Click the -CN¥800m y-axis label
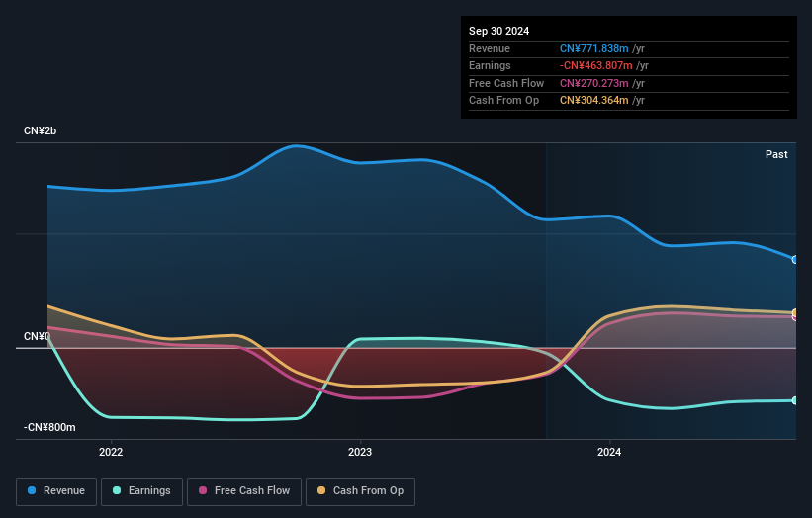This screenshot has height=518, width=812. click(x=49, y=427)
